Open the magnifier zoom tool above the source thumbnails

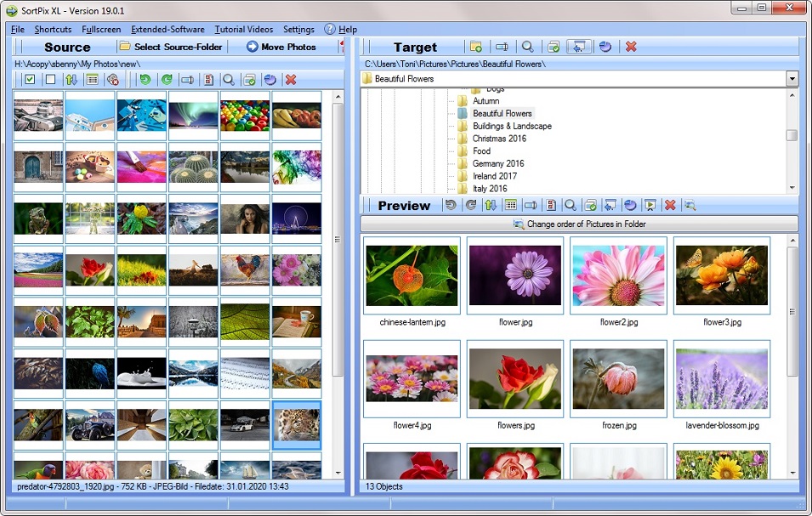[229, 78]
